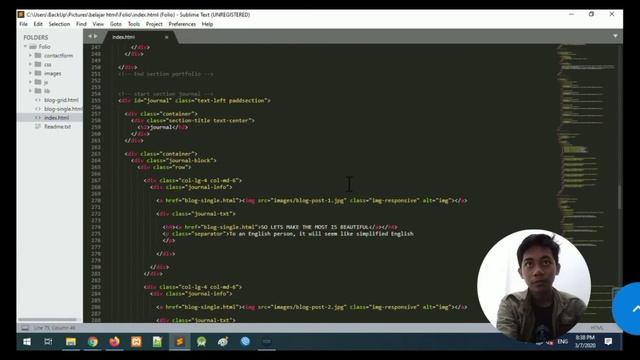
Task: Go to the next tab using right arrow
Action: click(x=96, y=36)
